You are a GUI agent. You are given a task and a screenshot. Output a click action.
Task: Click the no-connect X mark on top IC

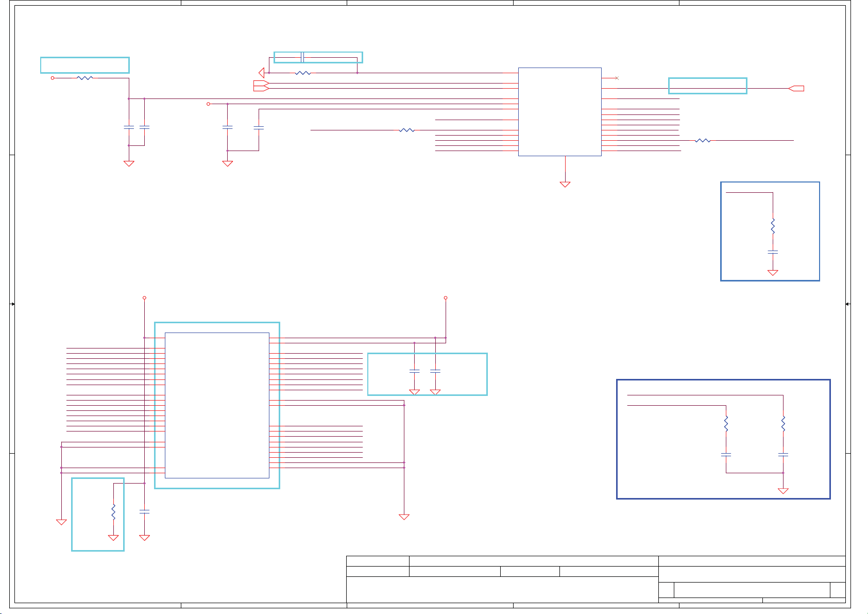click(617, 78)
